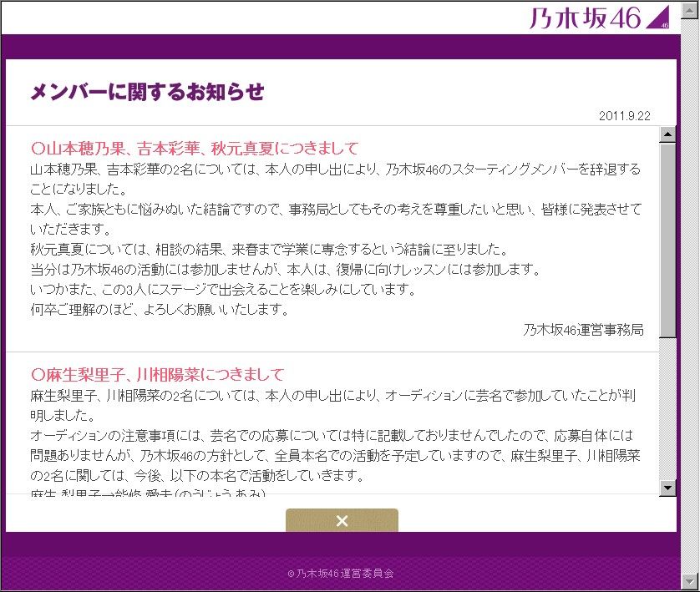Click the line starting 秋元真夏については
700x592 pixels.
click(x=269, y=249)
